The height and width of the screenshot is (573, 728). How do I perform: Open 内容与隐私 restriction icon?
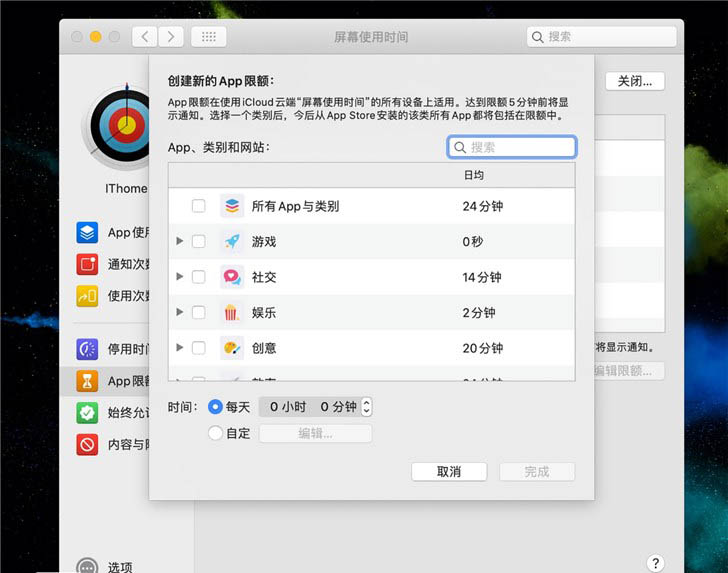88,445
